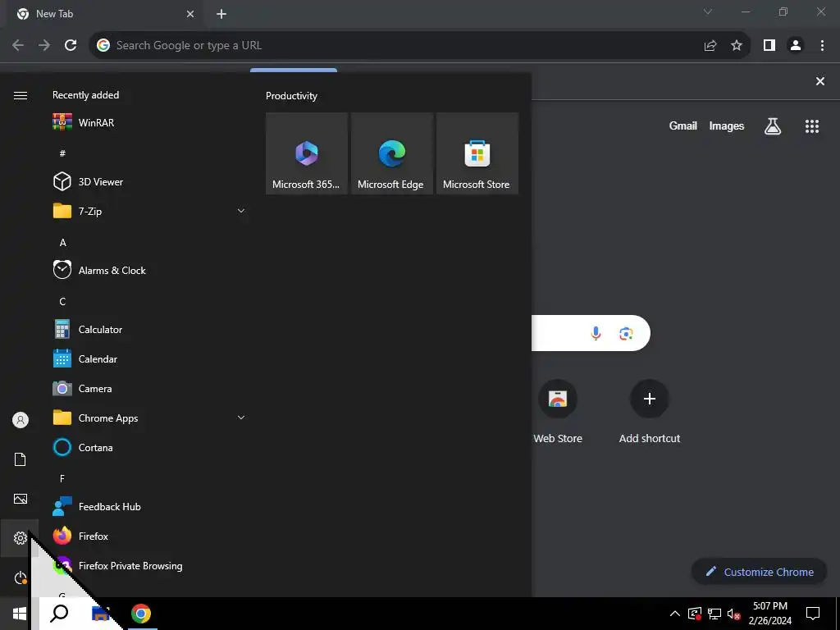Click the Windows Start button
The height and width of the screenshot is (630, 840).
coord(20,614)
